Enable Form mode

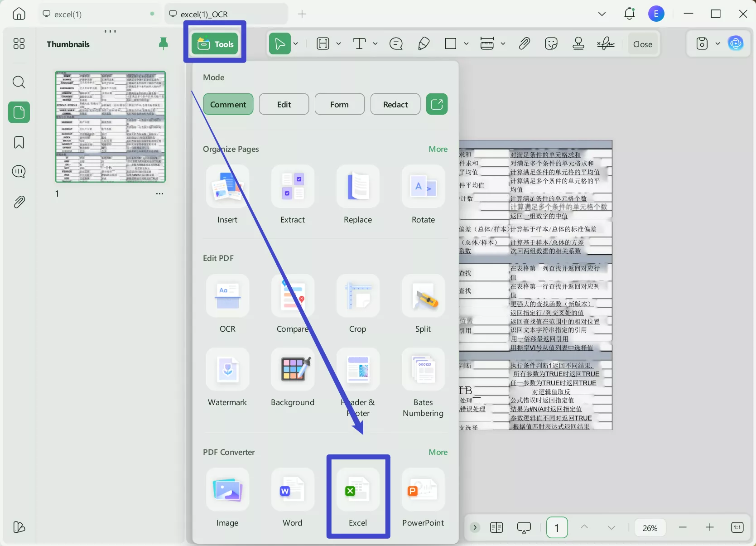tap(339, 104)
